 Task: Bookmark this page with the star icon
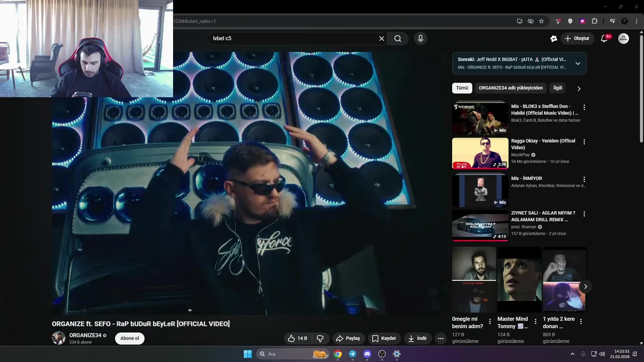coord(541,21)
